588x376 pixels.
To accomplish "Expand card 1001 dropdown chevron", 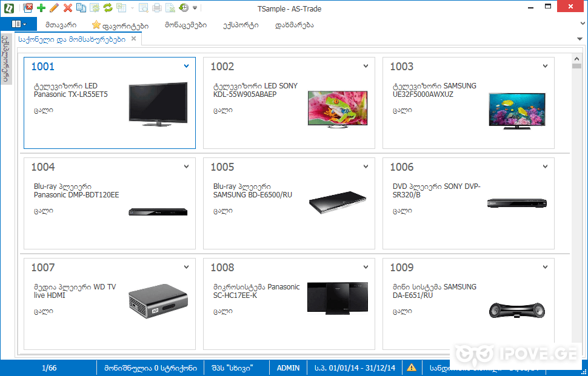I will click(186, 66).
